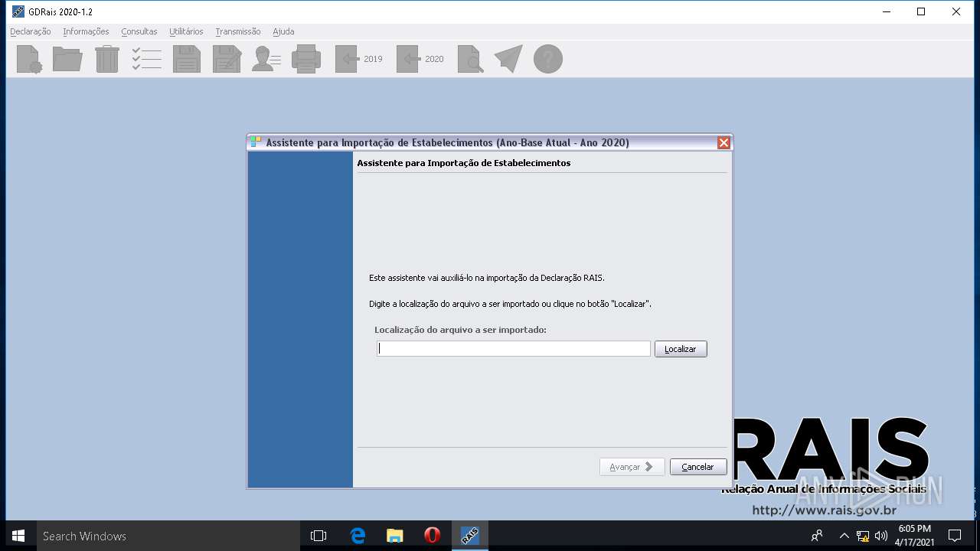Click the Cancelar button in the wizard
This screenshot has width=980, height=551.
point(697,467)
